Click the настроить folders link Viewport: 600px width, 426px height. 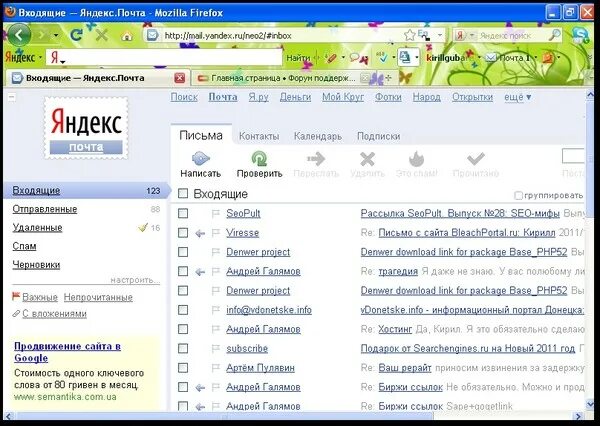click(x=135, y=280)
